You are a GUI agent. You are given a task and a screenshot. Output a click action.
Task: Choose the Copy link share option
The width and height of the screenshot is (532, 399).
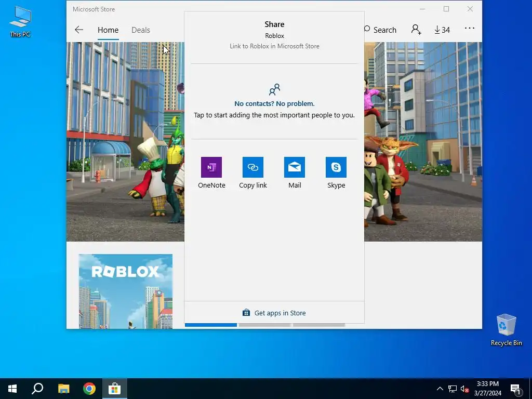[x=253, y=172]
